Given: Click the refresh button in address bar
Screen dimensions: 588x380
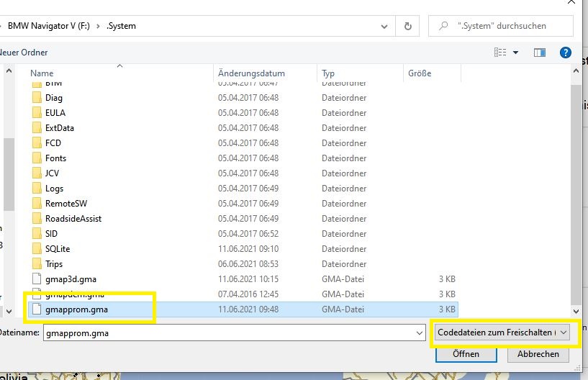Looking at the screenshot, I should point(408,26).
